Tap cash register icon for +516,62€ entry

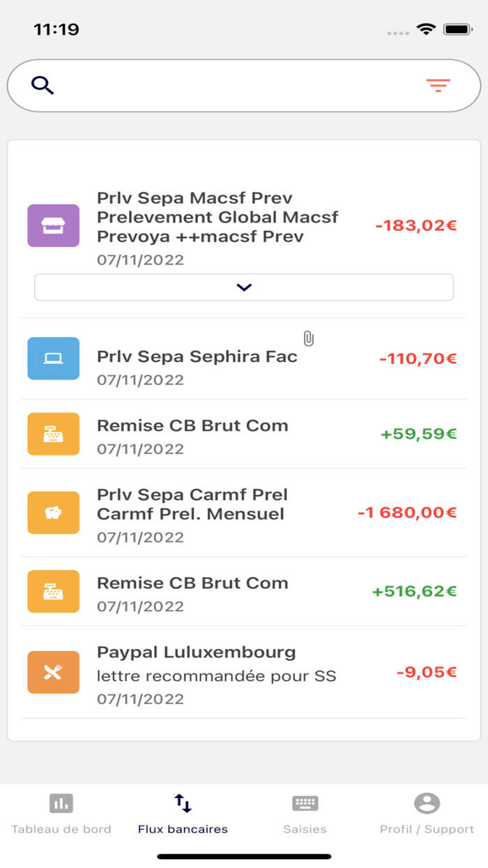[54, 592]
